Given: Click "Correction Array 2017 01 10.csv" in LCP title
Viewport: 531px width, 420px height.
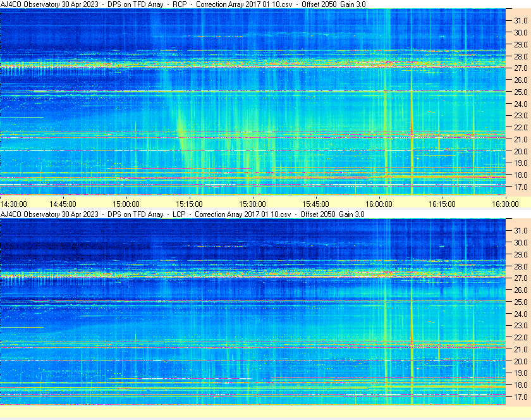Looking at the screenshot, I should 243,214.
